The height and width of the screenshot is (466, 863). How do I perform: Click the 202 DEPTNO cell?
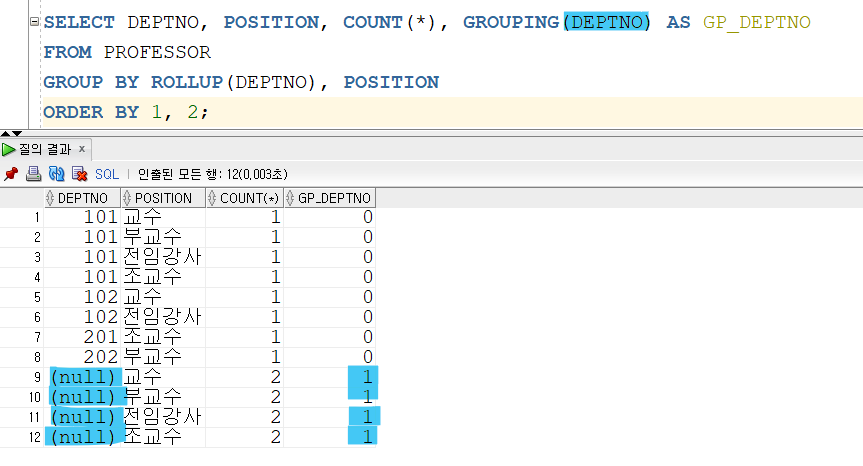[x=82, y=357]
